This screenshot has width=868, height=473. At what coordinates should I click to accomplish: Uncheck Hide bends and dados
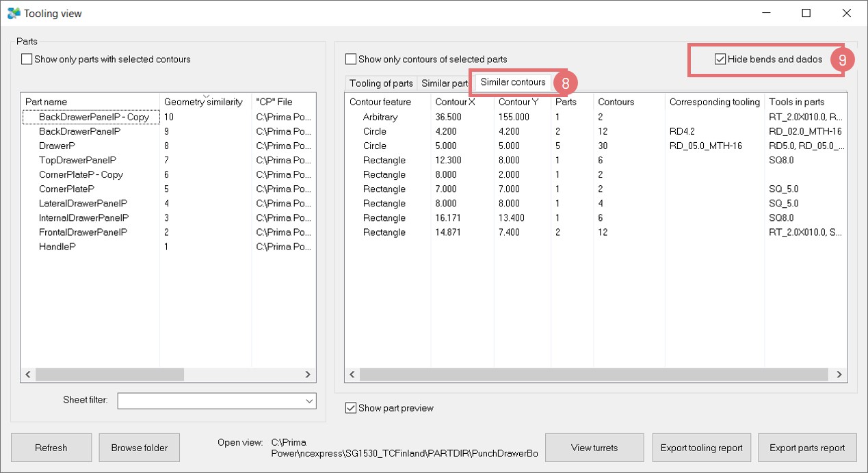pos(720,59)
